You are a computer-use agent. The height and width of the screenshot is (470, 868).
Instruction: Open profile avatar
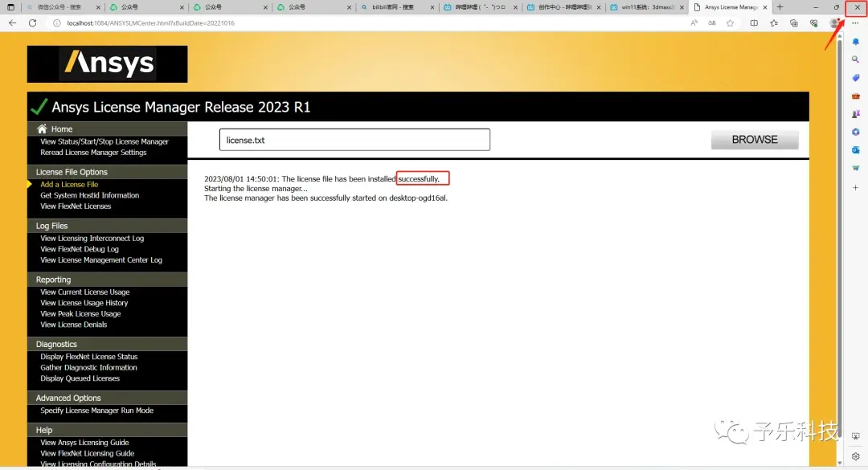pyautogui.click(x=834, y=23)
